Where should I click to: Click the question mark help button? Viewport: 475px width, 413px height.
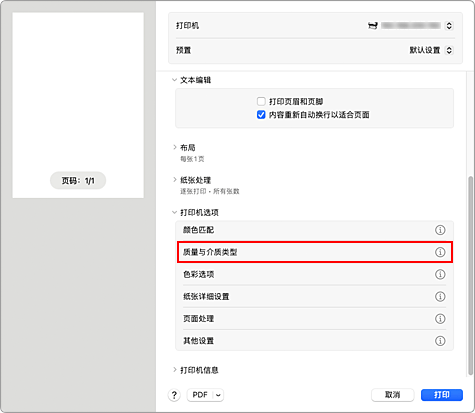point(174,395)
